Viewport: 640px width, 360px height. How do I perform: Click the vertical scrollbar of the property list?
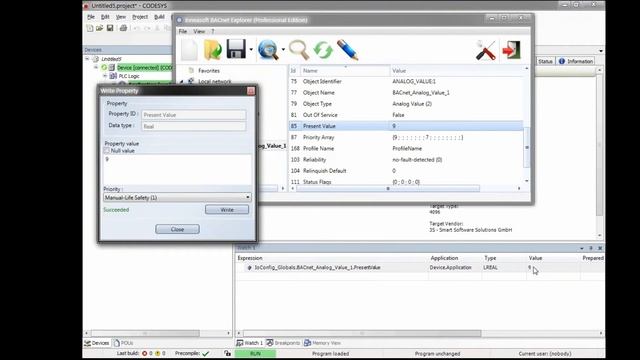point(527,147)
